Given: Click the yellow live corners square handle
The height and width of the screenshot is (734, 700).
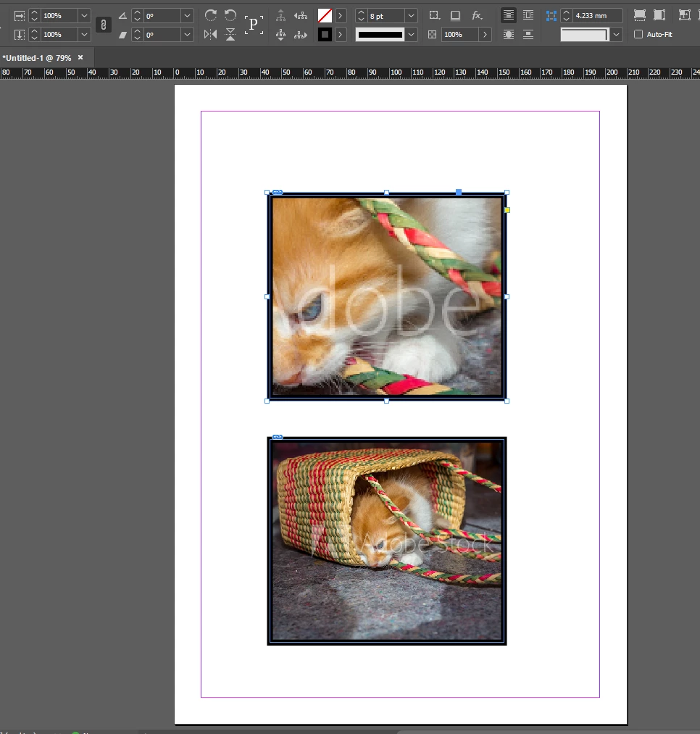Looking at the screenshot, I should 507,210.
